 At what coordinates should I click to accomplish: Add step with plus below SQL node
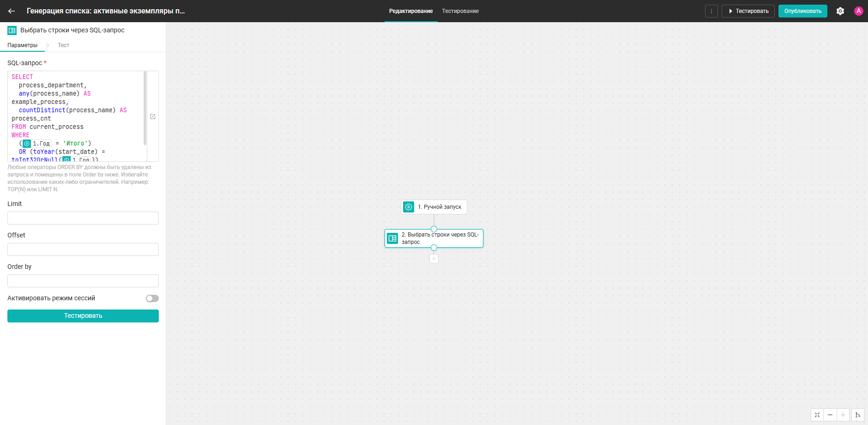click(434, 259)
